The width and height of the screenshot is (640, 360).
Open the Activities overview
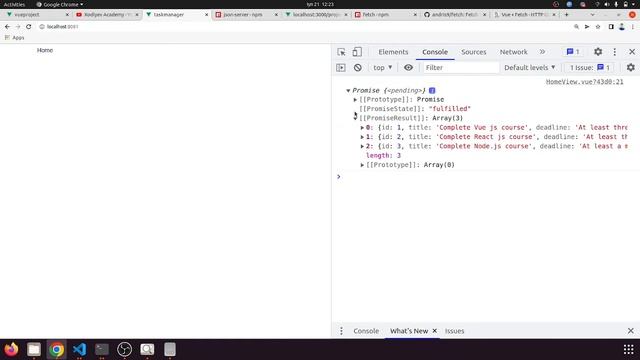coord(14,4)
